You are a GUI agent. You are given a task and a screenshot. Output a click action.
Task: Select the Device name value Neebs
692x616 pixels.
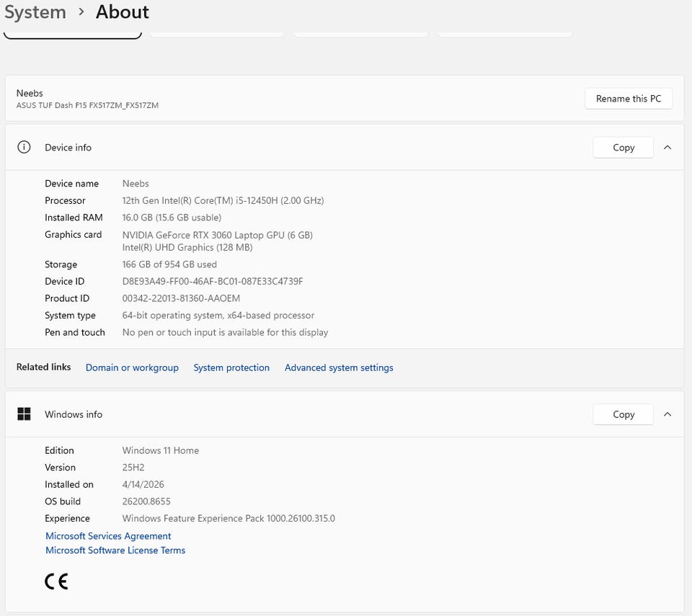(136, 184)
